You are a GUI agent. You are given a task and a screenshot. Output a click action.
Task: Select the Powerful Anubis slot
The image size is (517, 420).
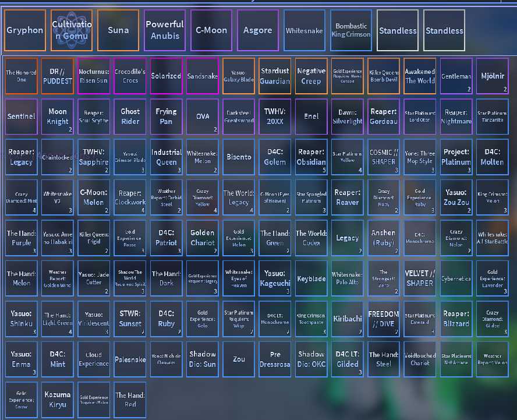(x=165, y=30)
